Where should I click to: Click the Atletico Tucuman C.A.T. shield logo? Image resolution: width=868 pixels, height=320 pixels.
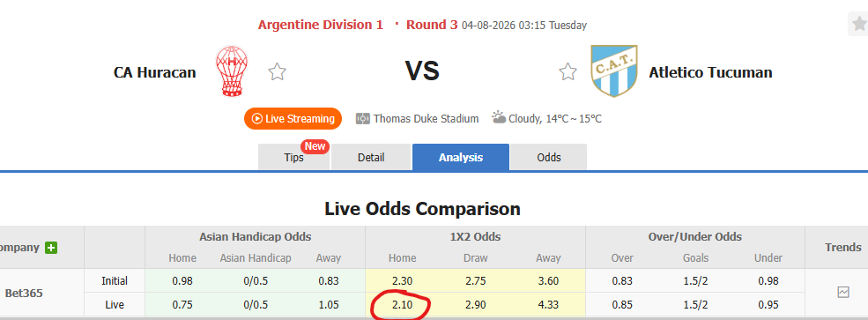(614, 71)
